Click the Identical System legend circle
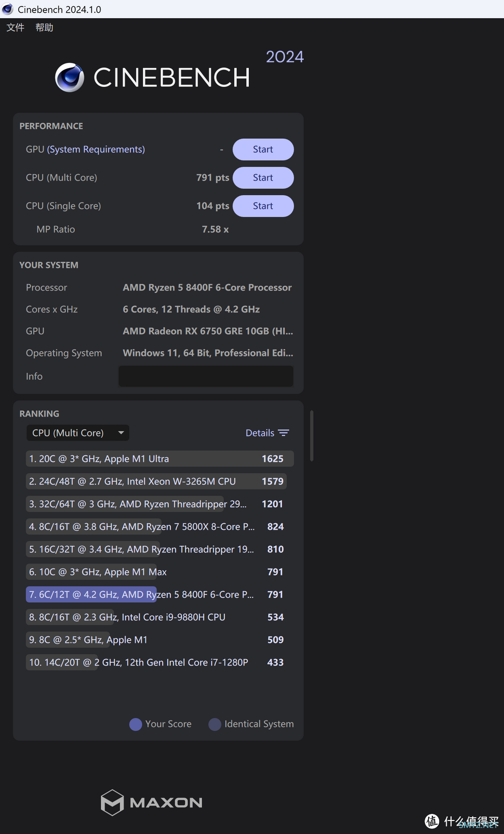This screenshot has height=834, width=504. coord(215,724)
